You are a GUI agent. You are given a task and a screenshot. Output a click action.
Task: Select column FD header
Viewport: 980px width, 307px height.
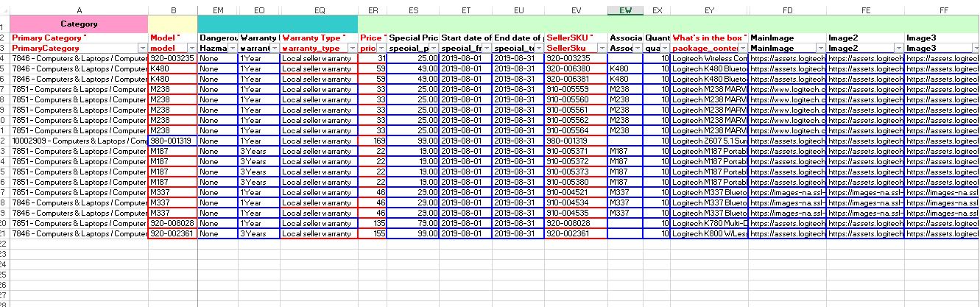(x=788, y=10)
